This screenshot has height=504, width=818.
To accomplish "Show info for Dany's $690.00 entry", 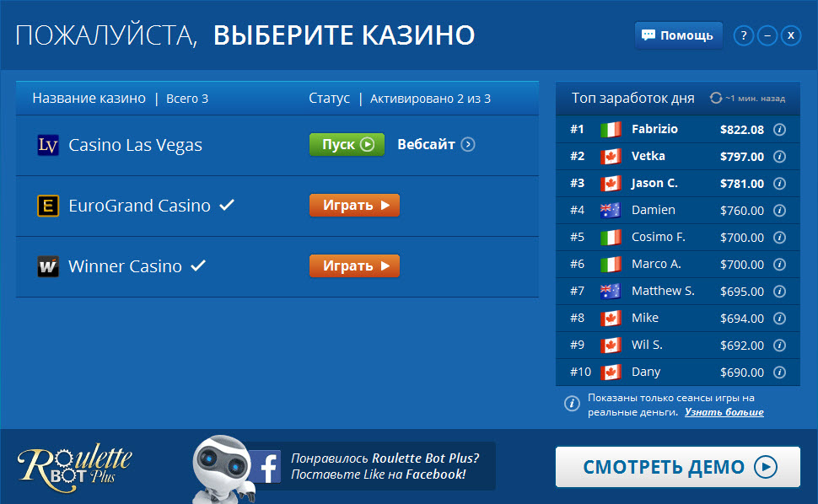I will click(779, 373).
